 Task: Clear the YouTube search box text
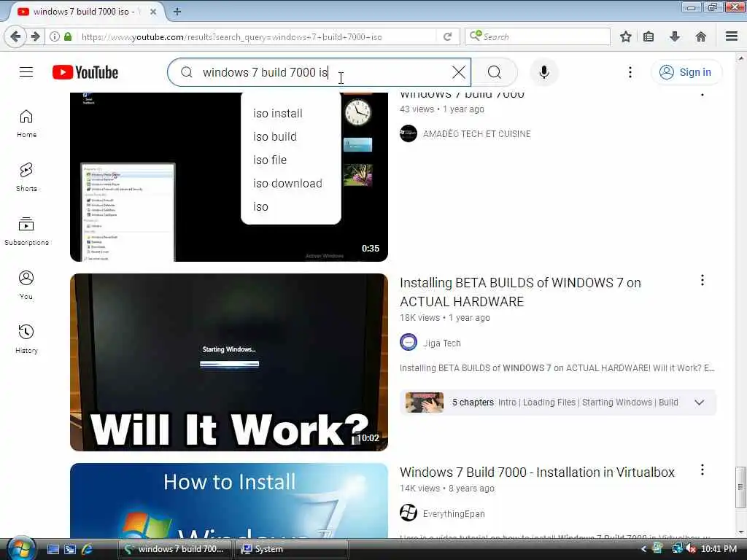458,72
